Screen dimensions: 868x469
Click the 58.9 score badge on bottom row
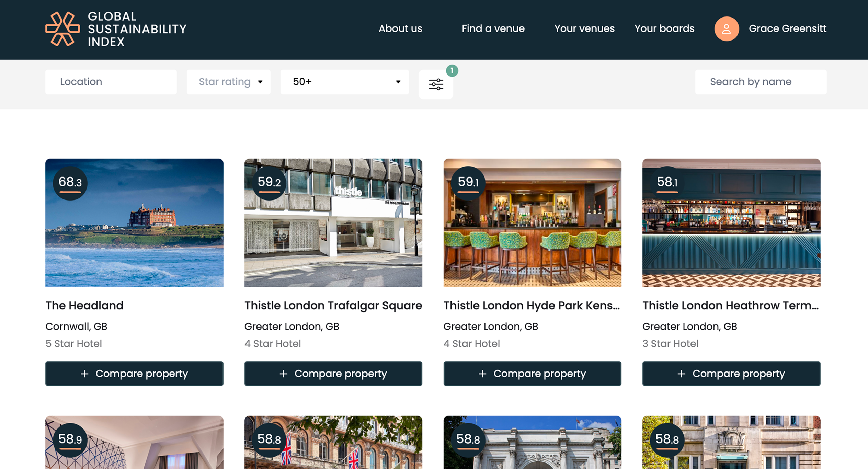[70, 439]
